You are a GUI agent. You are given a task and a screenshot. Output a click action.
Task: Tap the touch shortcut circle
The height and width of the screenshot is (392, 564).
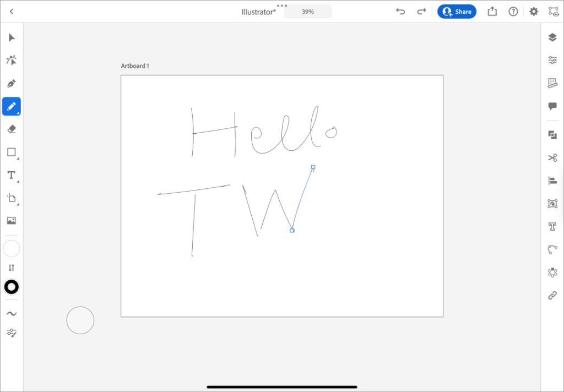point(80,320)
